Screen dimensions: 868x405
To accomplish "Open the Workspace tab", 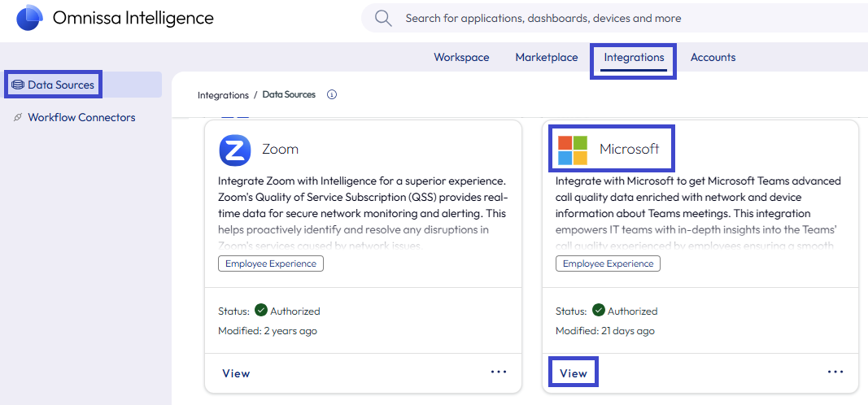I will 462,57.
